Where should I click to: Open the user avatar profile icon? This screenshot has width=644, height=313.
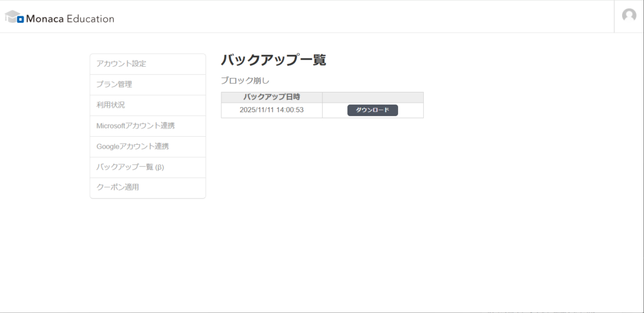click(629, 16)
